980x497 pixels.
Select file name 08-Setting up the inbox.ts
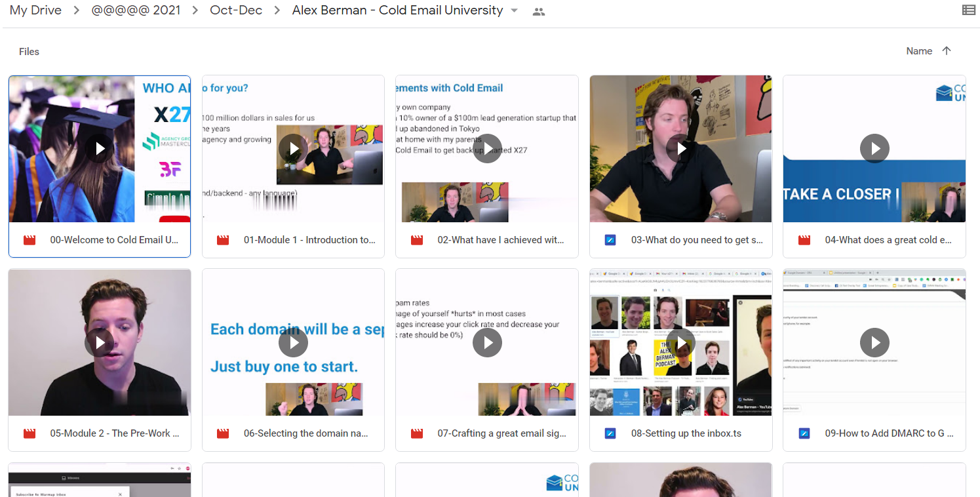click(x=686, y=433)
